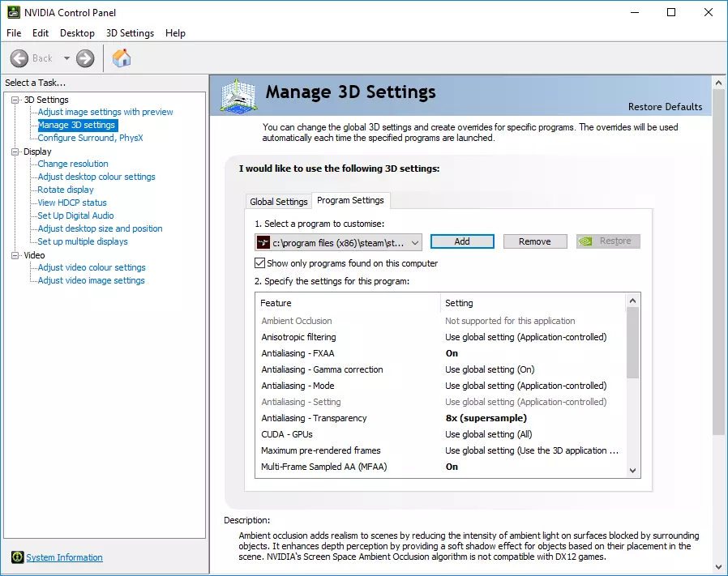Image resolution: width=728 pixels, height=576 pixels.
Task: Select Anisotropic filtering feature row
Action: (x=440, y=337)
